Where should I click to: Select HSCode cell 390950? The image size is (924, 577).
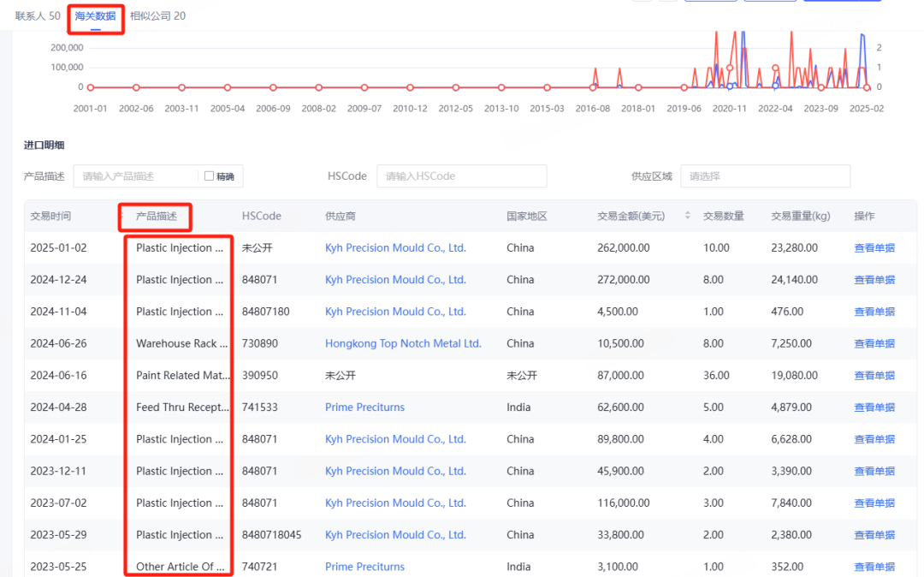click(x=259, y=375)
